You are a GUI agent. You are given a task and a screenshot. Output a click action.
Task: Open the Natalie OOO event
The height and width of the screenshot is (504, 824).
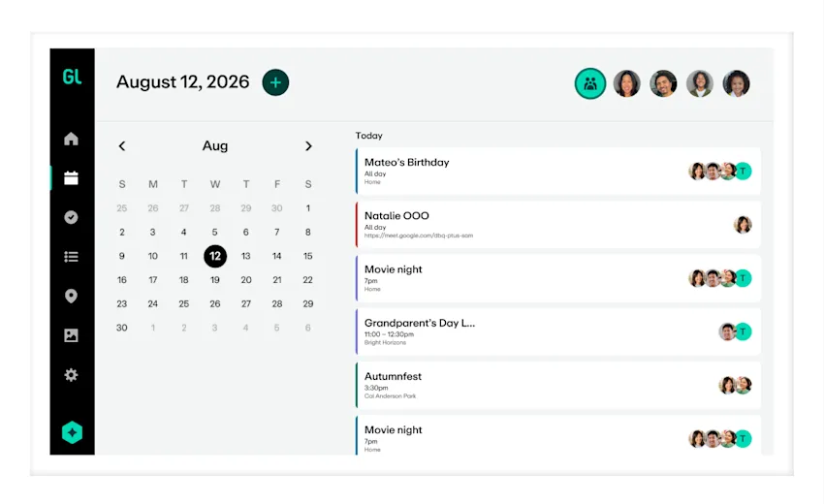[557, 225]
